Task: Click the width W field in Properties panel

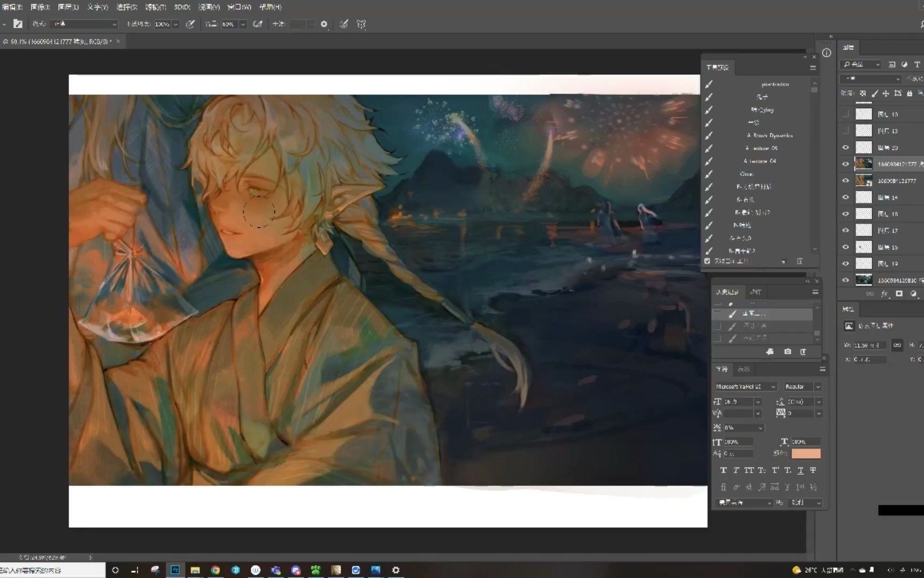Action: pyautogui.click(x=870, y=345)
